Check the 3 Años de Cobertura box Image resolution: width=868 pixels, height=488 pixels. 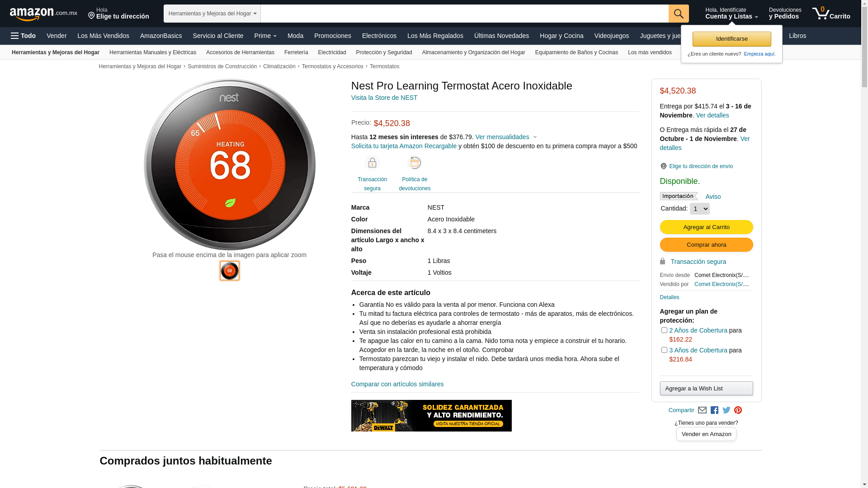click(664, 350)
